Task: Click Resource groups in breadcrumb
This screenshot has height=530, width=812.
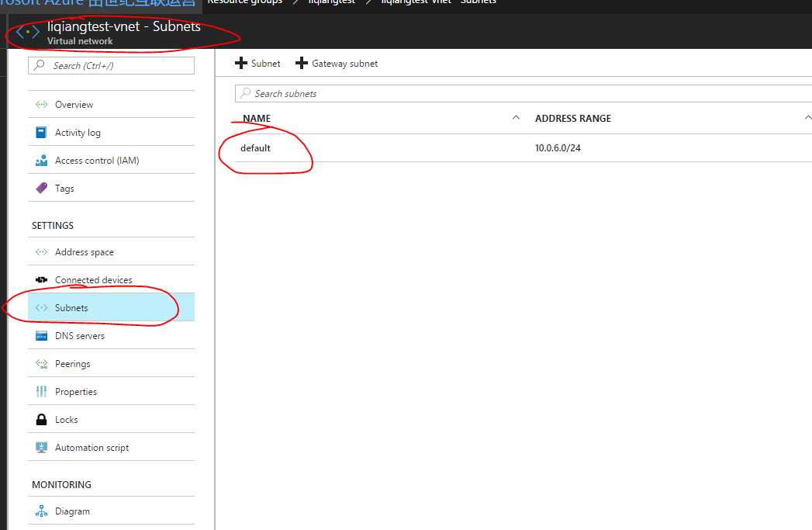Action: (x=244, y=2)
